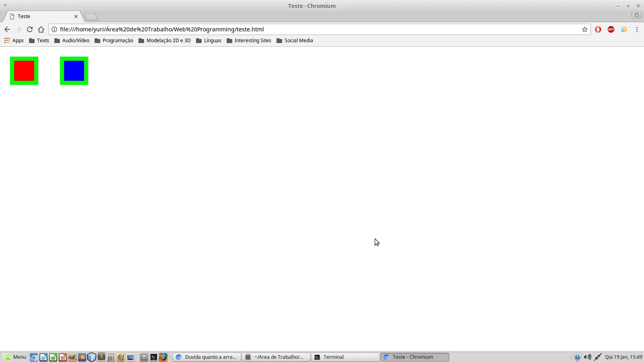Launch Firefox from the taskbar panel
Screen dimensions: 644x362
pos(163,357)
